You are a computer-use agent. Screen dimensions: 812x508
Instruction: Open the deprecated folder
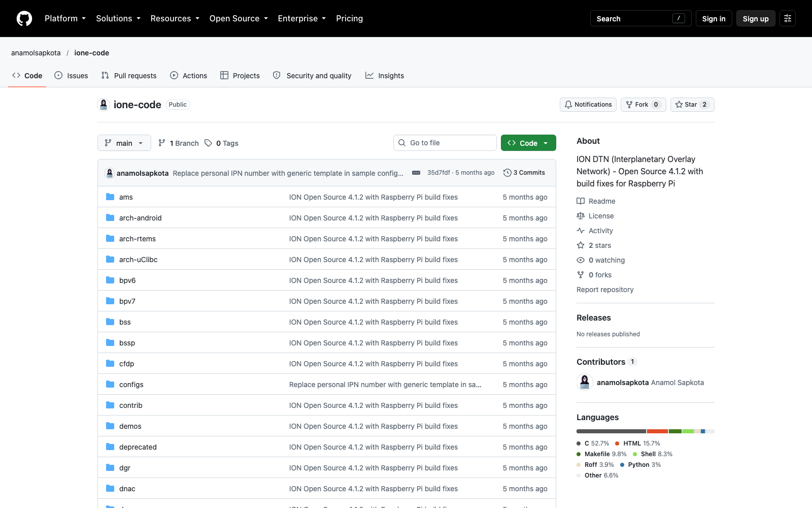(138, 447)
